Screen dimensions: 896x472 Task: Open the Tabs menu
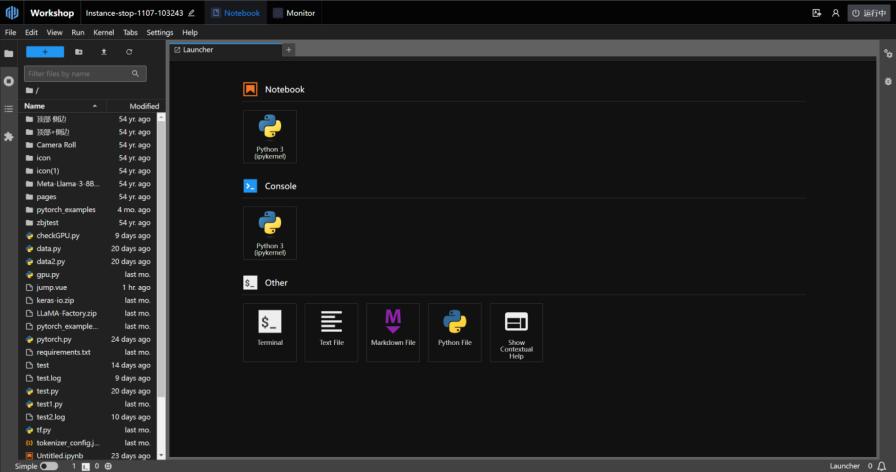[x=130, y=33]
